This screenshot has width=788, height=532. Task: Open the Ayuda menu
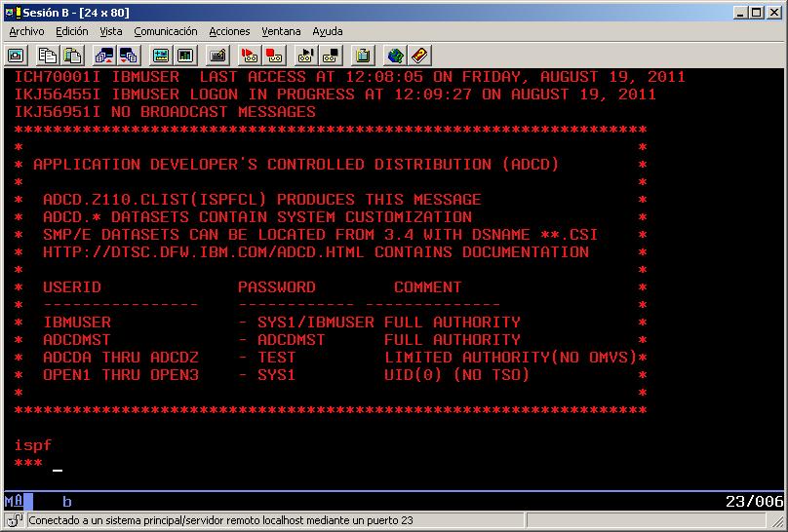pos(327,31)
